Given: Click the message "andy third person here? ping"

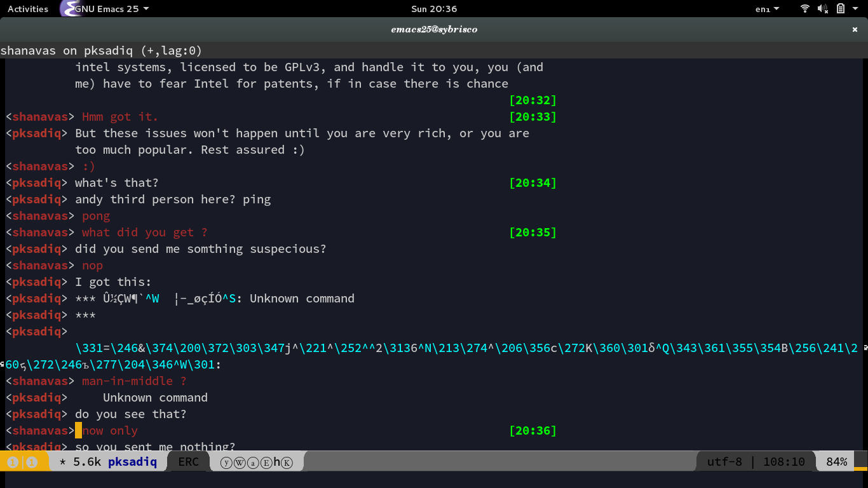Looking at the screenshot, I should point(173,199).
